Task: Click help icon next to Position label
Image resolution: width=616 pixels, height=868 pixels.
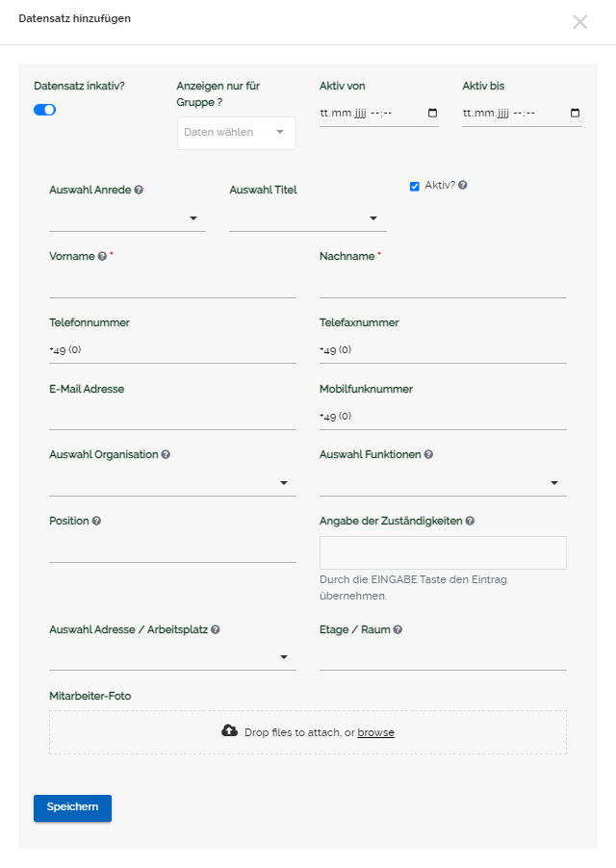Action: (x=96, y=521)
